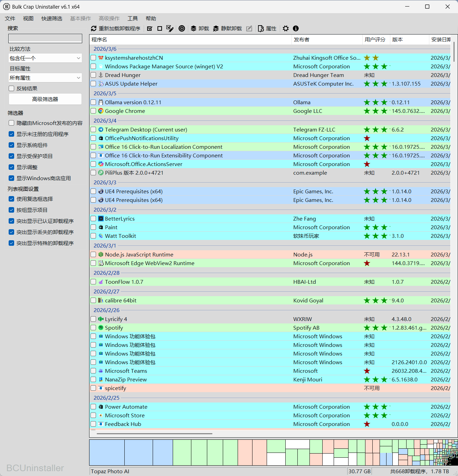Viewport: 458px width, 476px height.
Task: Click the reload uninstallers refresh icon
Action: click(x=94, y=29)
